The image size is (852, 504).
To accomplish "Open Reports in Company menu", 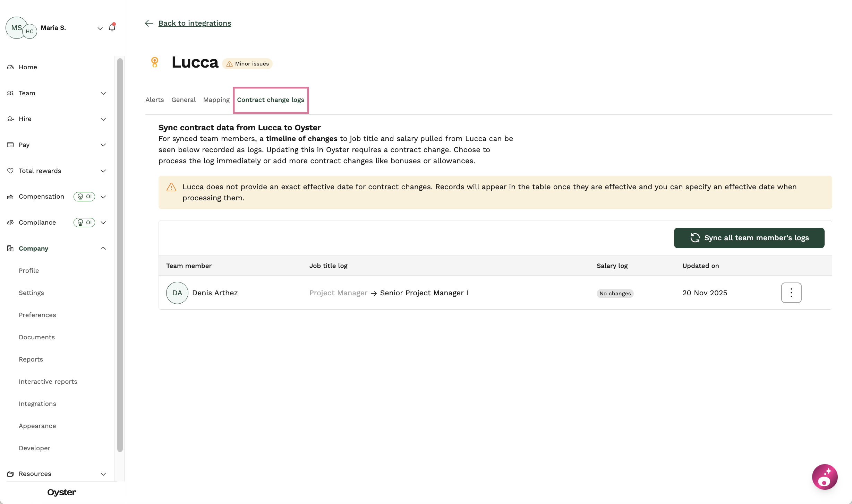I will pyautogui.click(x=31, y=359).
